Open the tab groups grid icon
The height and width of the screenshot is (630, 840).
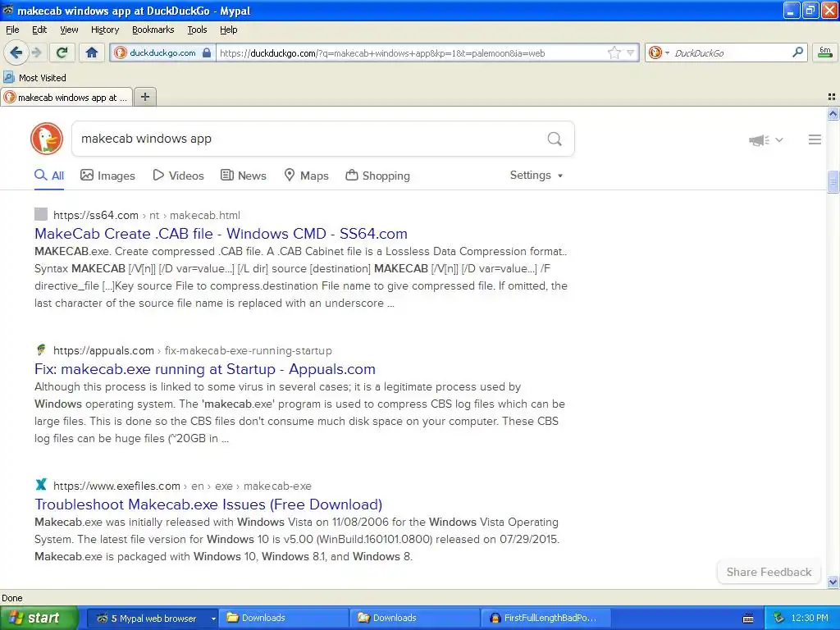pos(832,97)
